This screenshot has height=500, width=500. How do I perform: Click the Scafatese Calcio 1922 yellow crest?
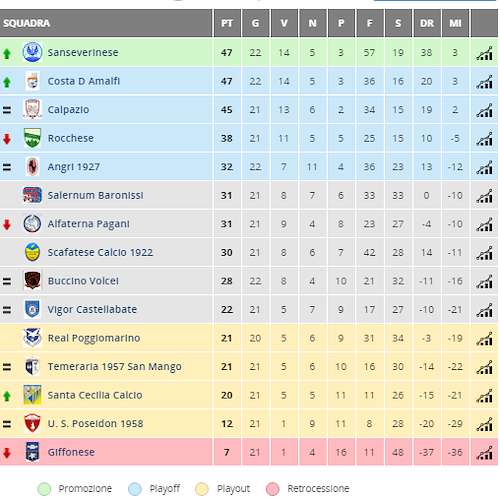[32, 252]
